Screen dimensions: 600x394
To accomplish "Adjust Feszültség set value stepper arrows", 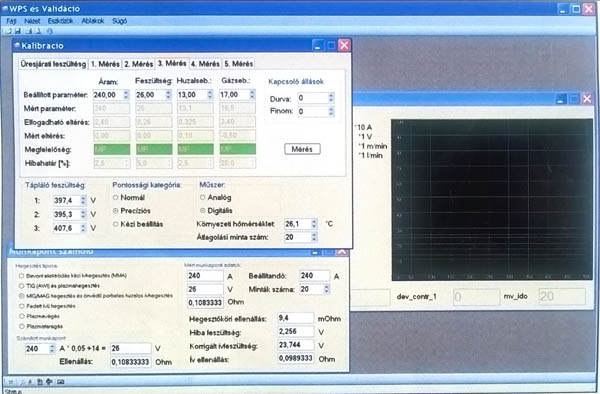I will coord(168,95).
